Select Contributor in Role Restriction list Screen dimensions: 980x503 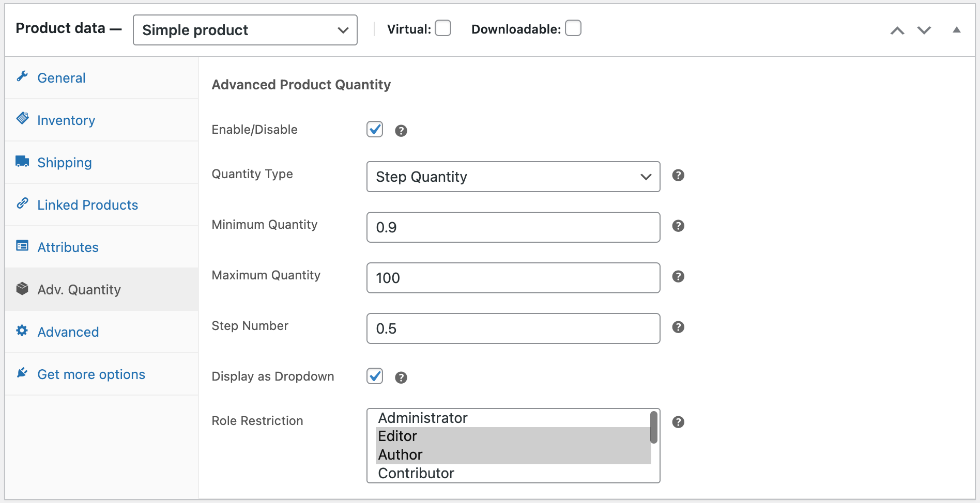(x=416, y=473)
